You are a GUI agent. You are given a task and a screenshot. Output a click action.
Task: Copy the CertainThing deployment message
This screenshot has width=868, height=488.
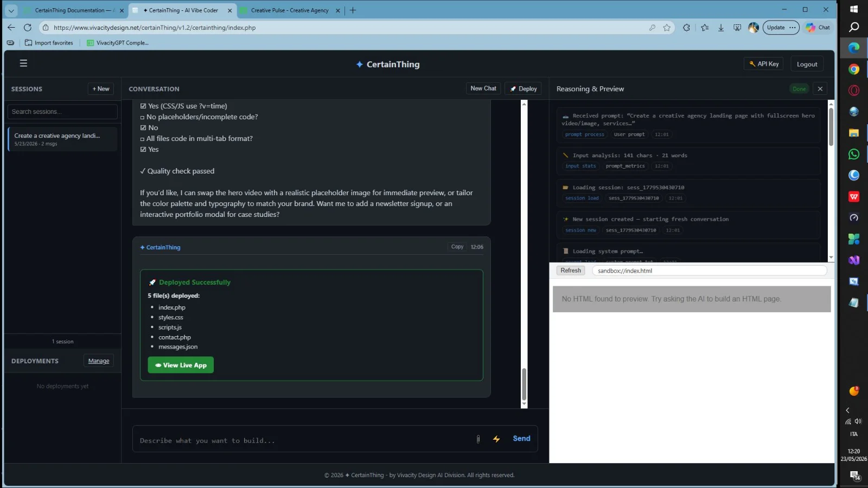pyautogui.click(x=457, y=247)
